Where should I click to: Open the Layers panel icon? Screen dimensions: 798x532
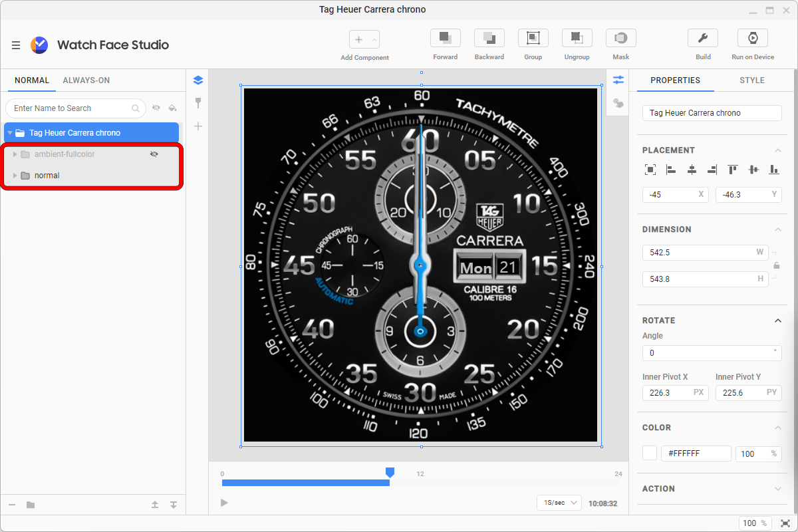(198, 80)
